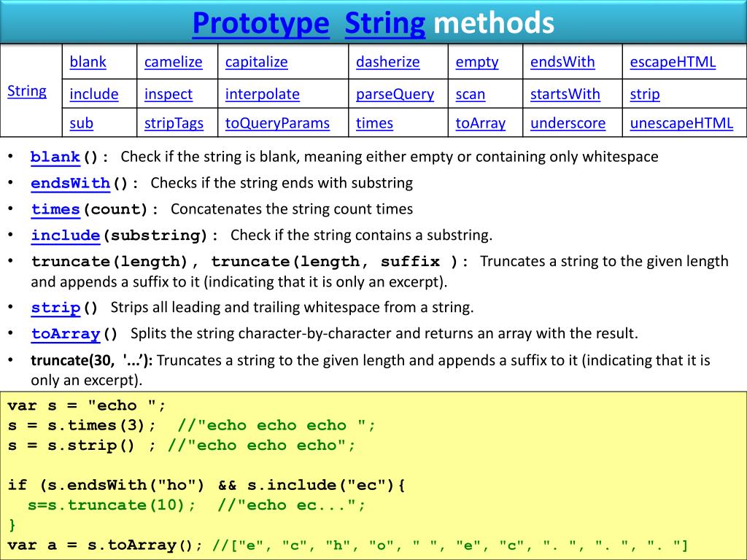The height and width of the screenshot is (560, 747).
Task: Open the bold blank() link in the bullet list
Action: [x=55, y=157]
